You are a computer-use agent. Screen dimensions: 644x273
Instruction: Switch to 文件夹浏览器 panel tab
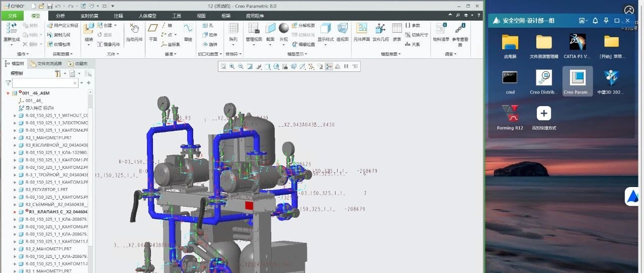46,64
